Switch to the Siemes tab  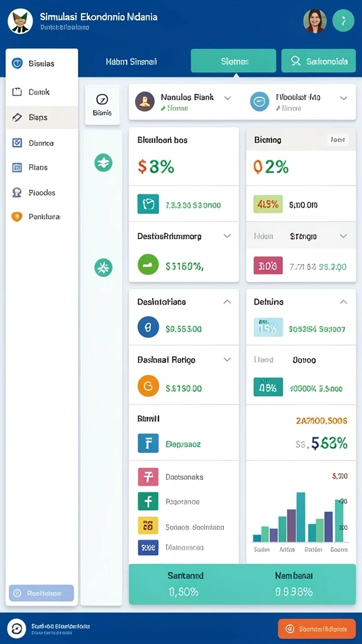click(233, 61)
